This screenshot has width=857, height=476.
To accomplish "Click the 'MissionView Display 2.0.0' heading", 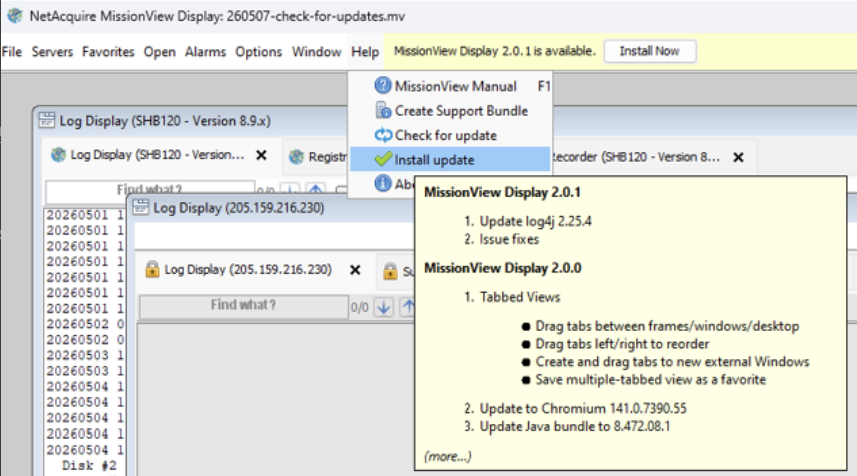I will point(503,268).
